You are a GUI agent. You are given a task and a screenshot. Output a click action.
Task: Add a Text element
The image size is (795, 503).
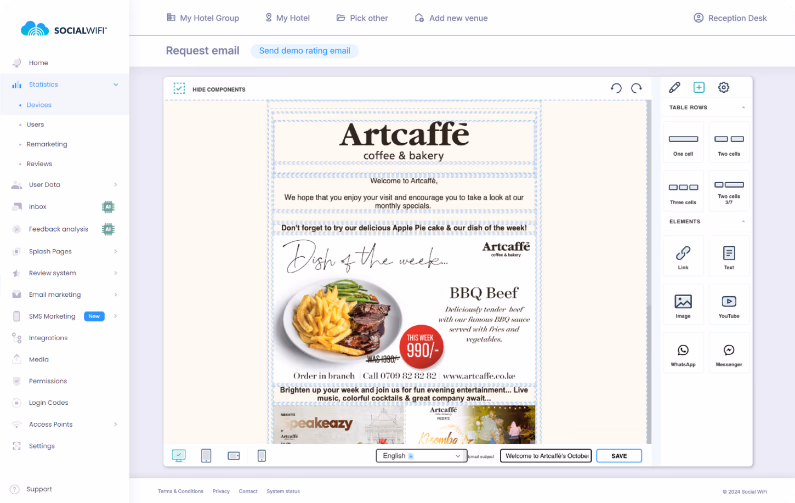click(x=729, y=256)
